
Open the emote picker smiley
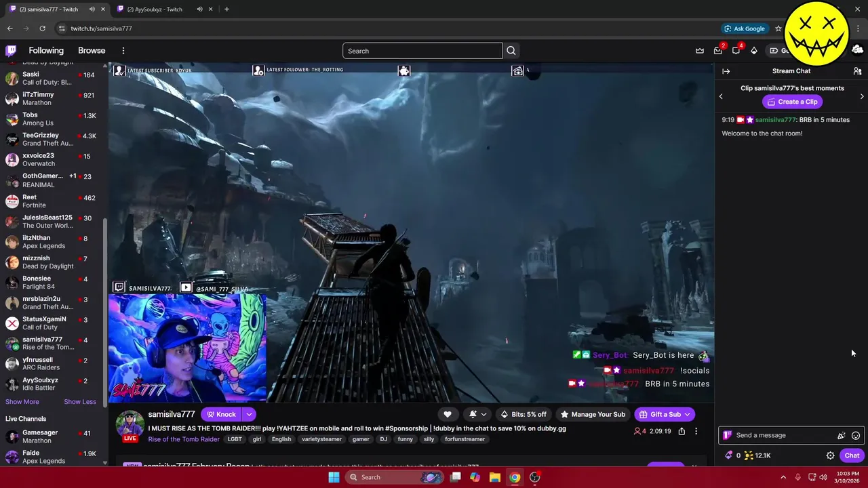click(x=856, y=435)
